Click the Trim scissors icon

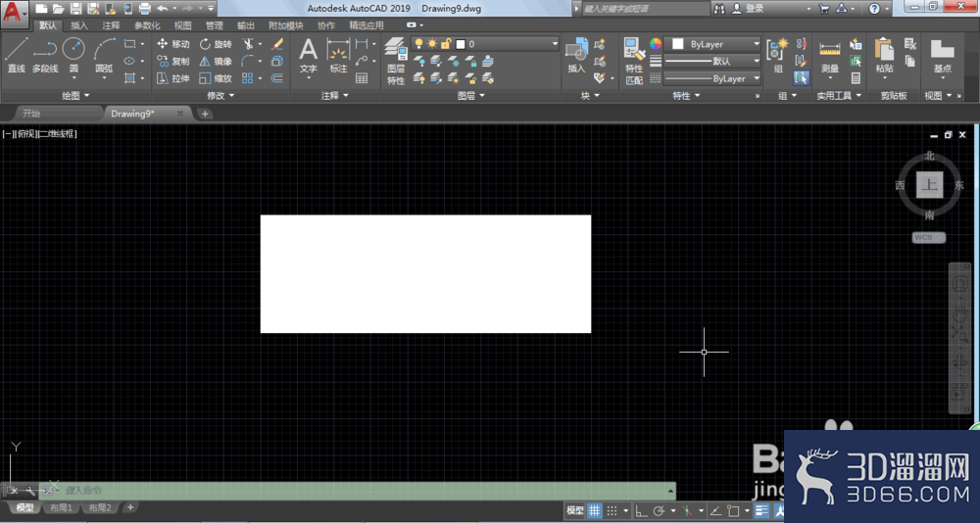tap(248, 44)
